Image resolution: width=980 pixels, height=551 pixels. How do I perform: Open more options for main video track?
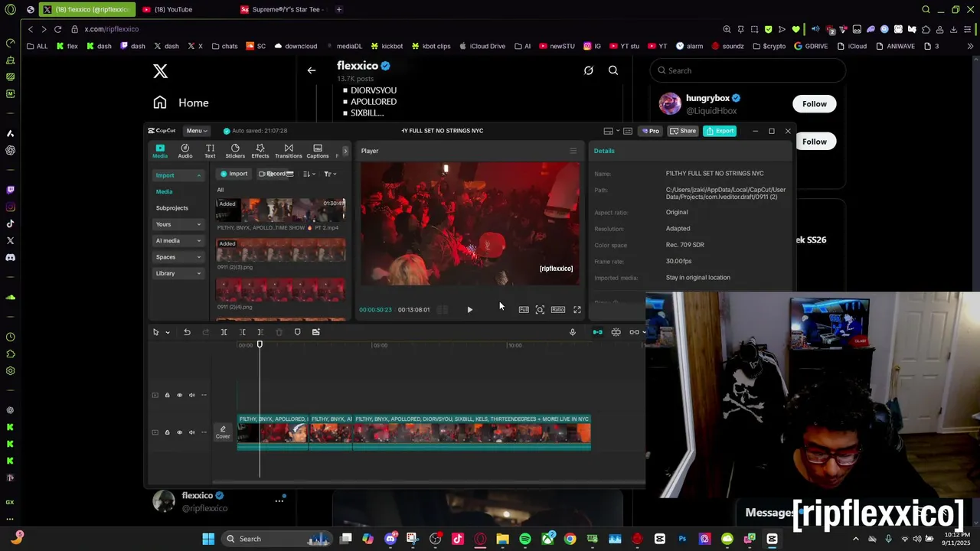[204, 432]
